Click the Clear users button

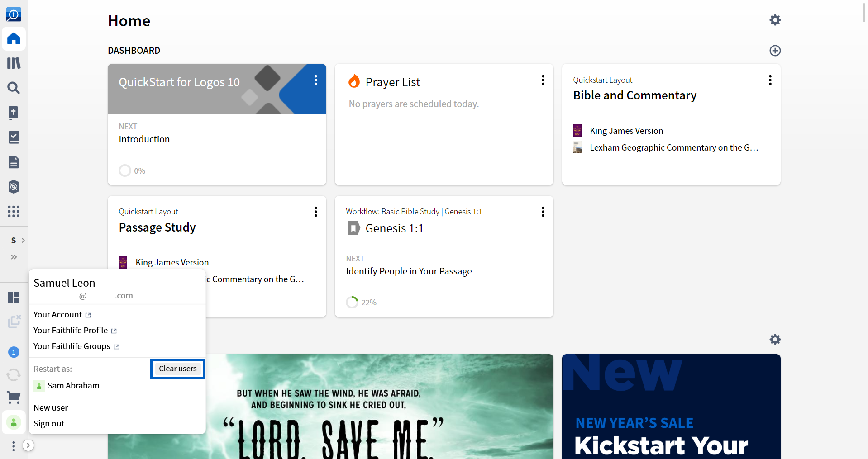click(178, 369)
